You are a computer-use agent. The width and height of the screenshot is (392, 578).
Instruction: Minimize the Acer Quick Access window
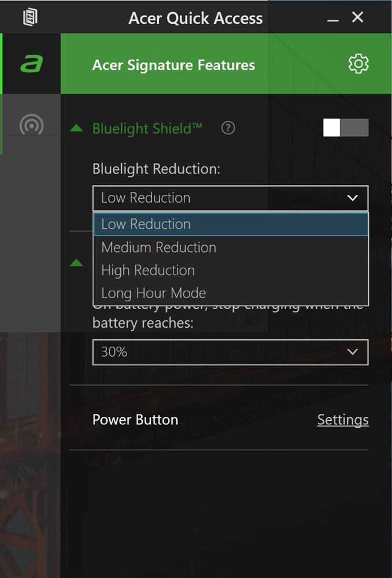tap(332, 18)
